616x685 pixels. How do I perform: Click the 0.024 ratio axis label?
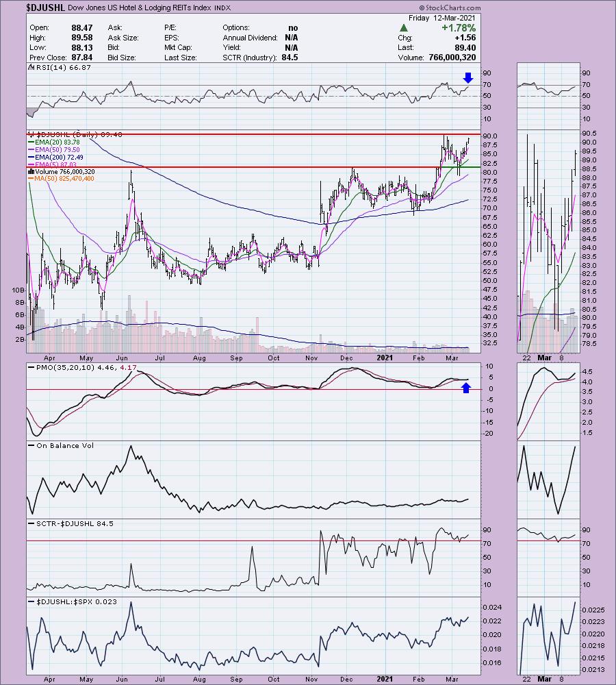point(492,607)
